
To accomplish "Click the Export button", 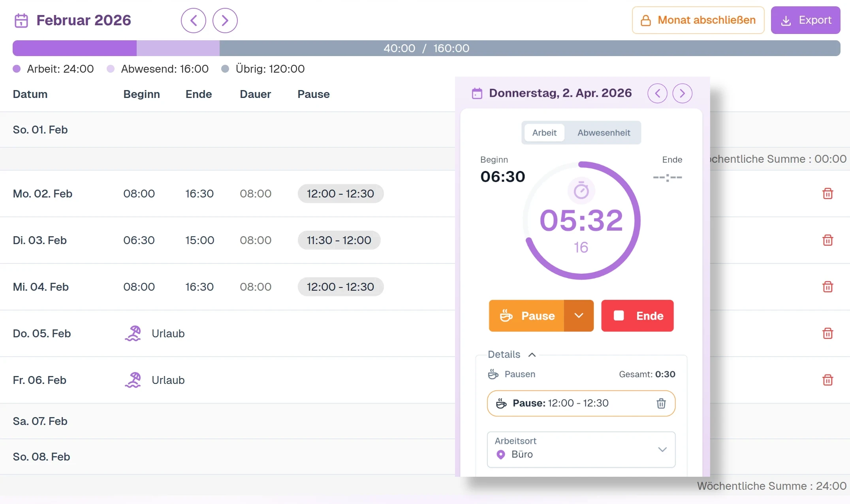I will (x=806, y=20).
